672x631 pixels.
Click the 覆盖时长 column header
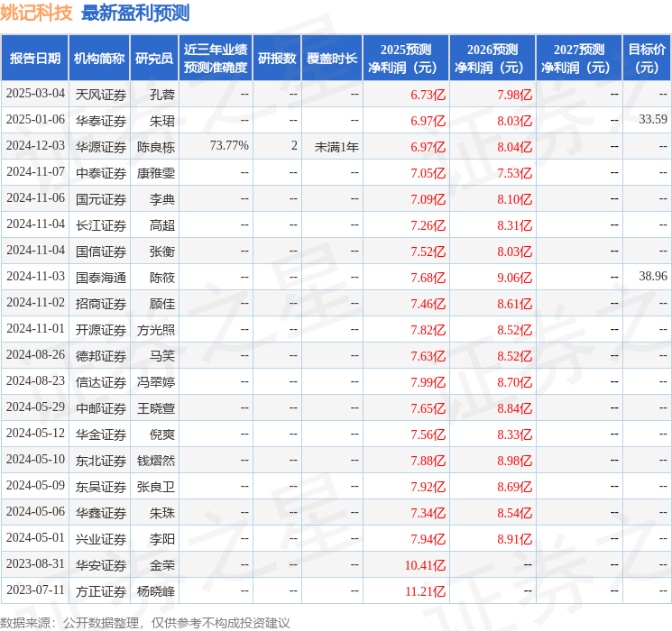coord(332,59)
